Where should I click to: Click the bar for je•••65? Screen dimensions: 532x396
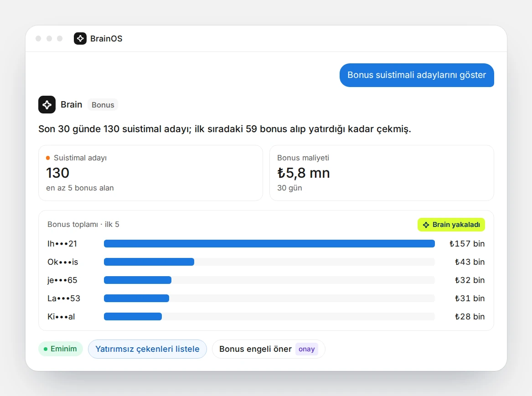click(x=137, y=280)
